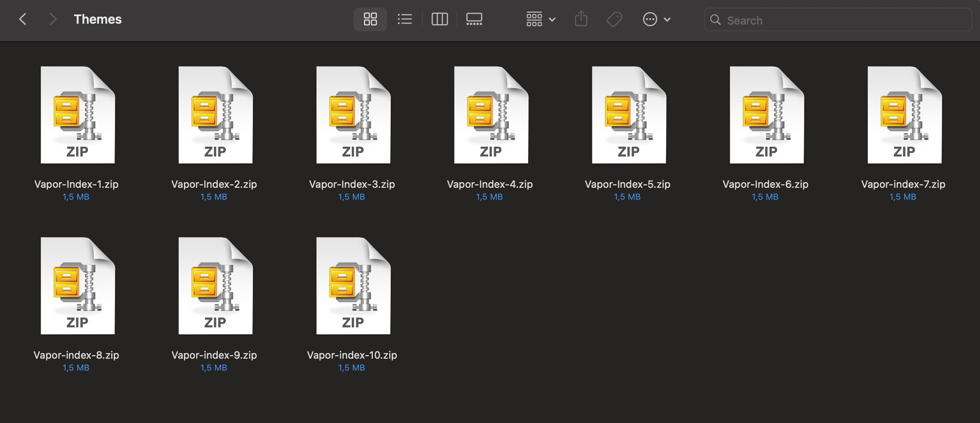Click the Themes window title
Image resolution: width=980 pixels, height=423 pixels.
tap(98, 19)
